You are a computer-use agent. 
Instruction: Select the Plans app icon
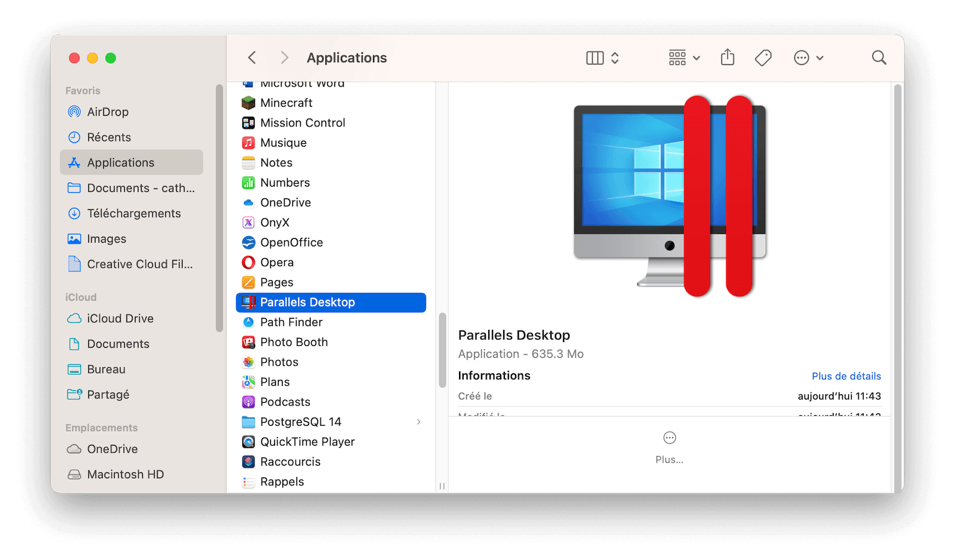click(248, 382)
